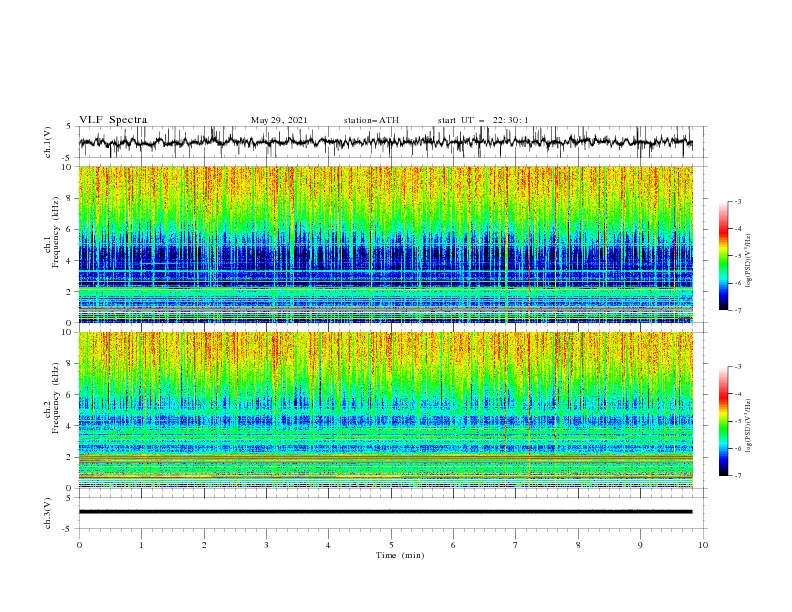Screen dimensions: 792x612
Task: Click time axis tick label "0"
Action: point(79,545)
